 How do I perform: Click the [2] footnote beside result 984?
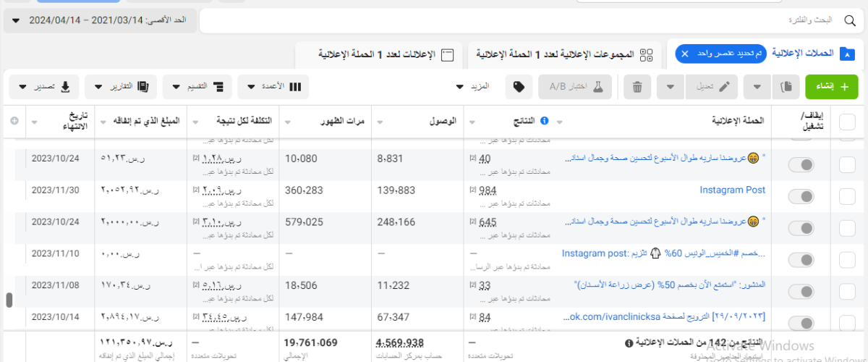click(472, 190)
